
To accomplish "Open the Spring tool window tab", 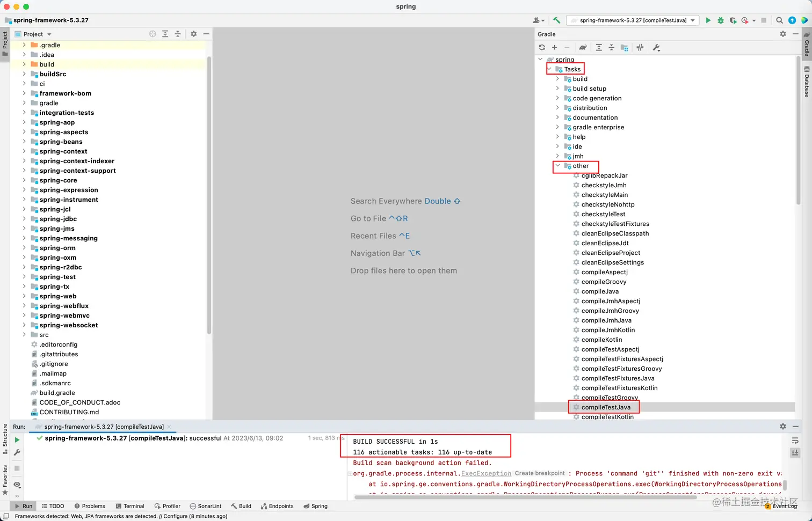I will (315, 506).
